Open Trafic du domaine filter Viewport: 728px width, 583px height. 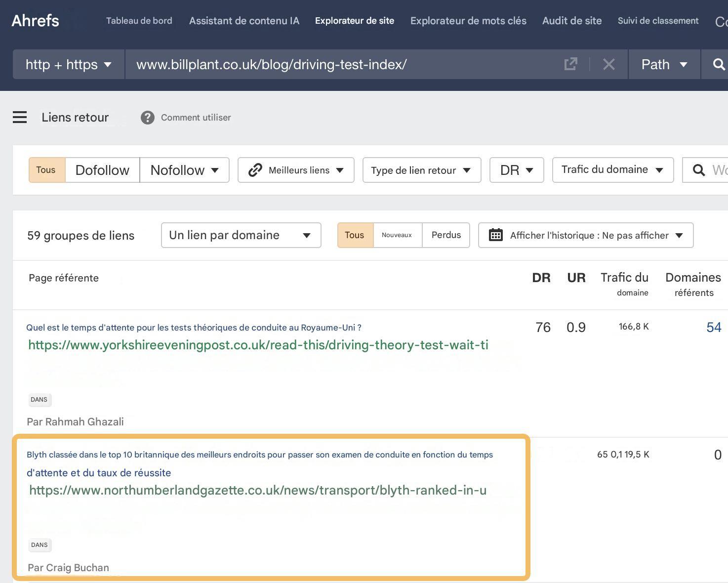pos(613,170)
